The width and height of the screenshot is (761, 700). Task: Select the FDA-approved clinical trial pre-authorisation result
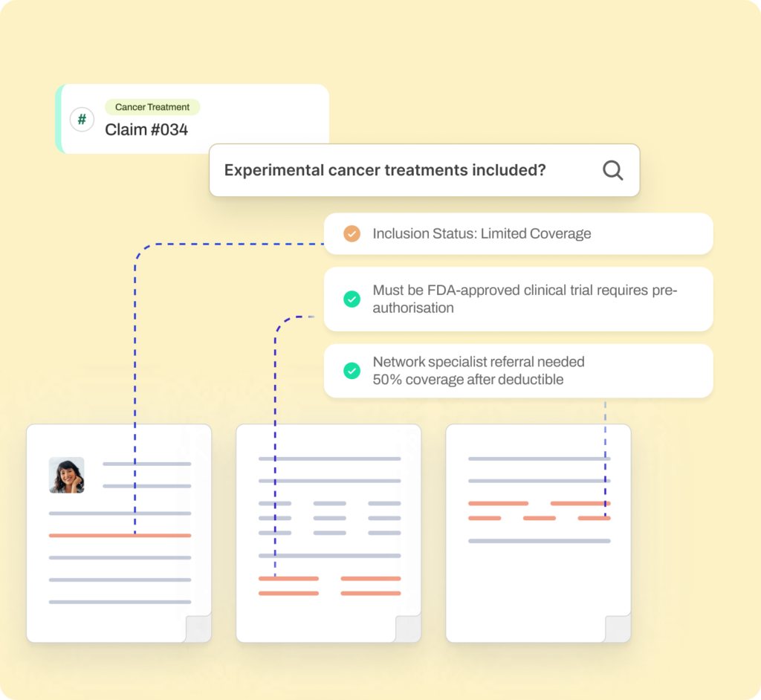pyautogui.click(x=518, y=299)
